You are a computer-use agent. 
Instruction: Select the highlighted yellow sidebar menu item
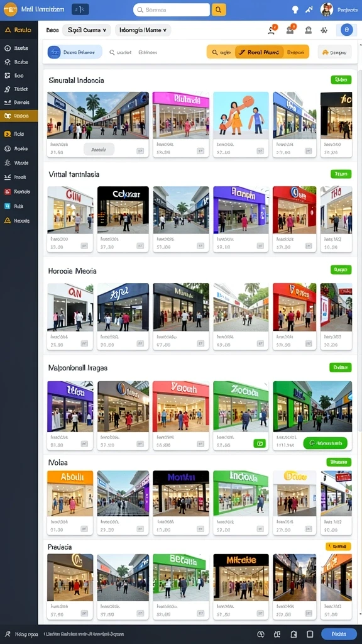tap(19, 116)
